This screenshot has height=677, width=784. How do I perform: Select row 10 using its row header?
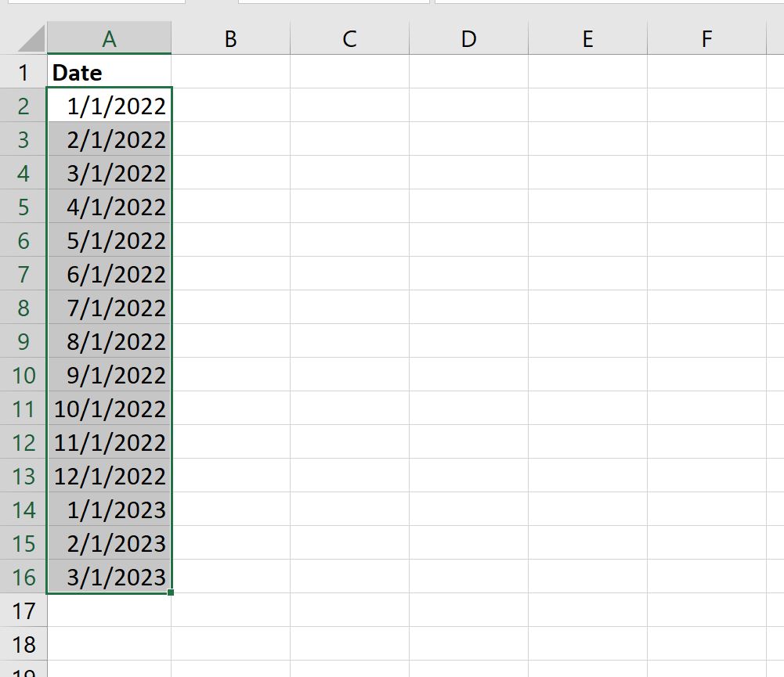23,375
